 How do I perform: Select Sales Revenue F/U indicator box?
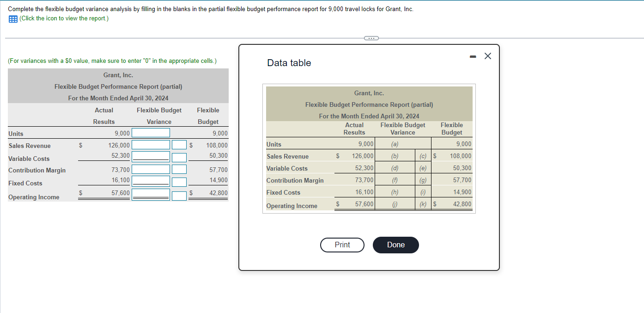pos(179,145)
